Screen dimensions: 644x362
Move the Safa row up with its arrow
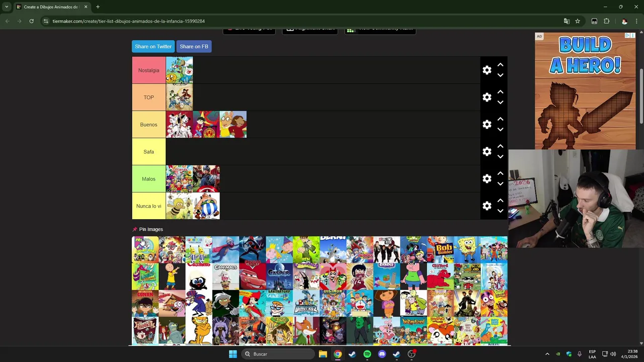point(500,146)
